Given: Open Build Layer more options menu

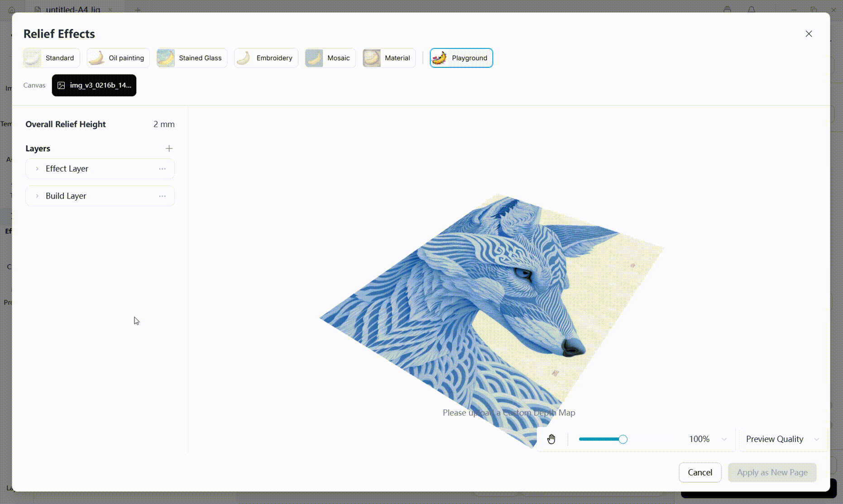Looking at the screenshot, I should 162,196.
